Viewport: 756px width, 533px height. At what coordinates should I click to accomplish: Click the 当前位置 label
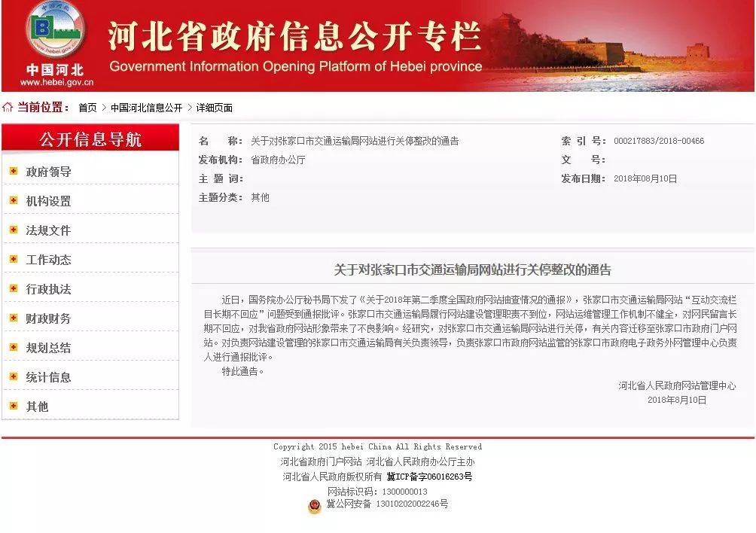click(x=43, y=107)
